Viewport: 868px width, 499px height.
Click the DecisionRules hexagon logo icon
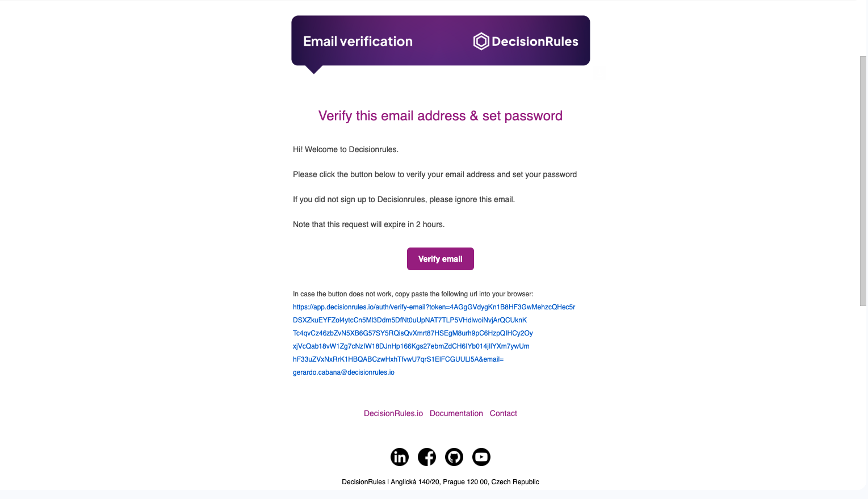point(481,41)
